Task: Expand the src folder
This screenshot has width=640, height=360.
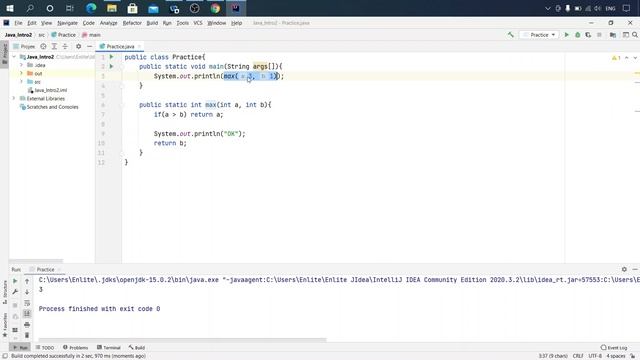Action: [x=21, y=82]
